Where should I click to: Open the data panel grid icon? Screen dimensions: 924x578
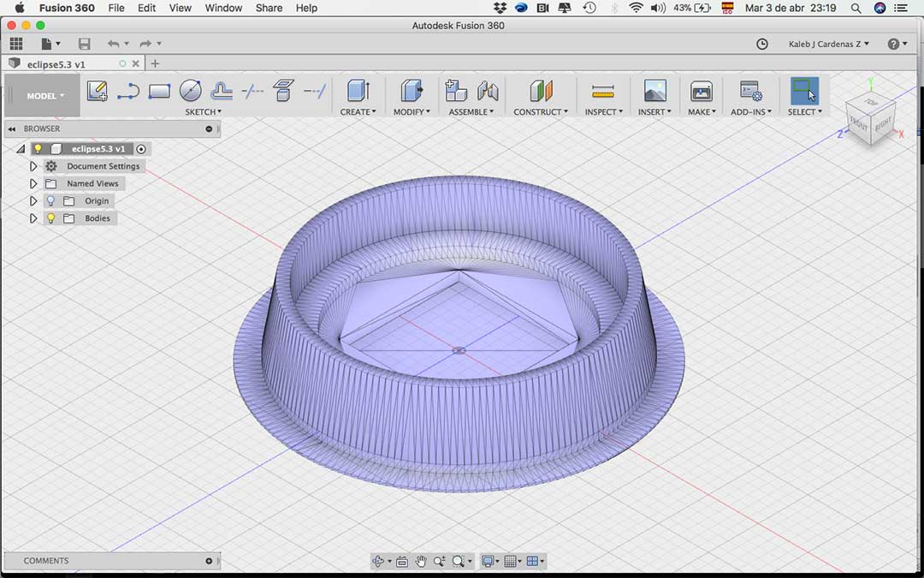pos(16,44)
